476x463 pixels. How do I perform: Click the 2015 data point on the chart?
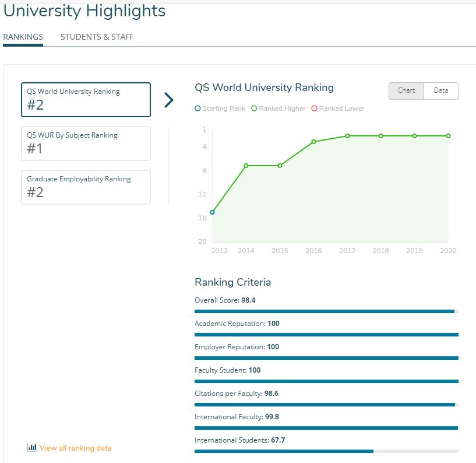[x=280, y=166]
